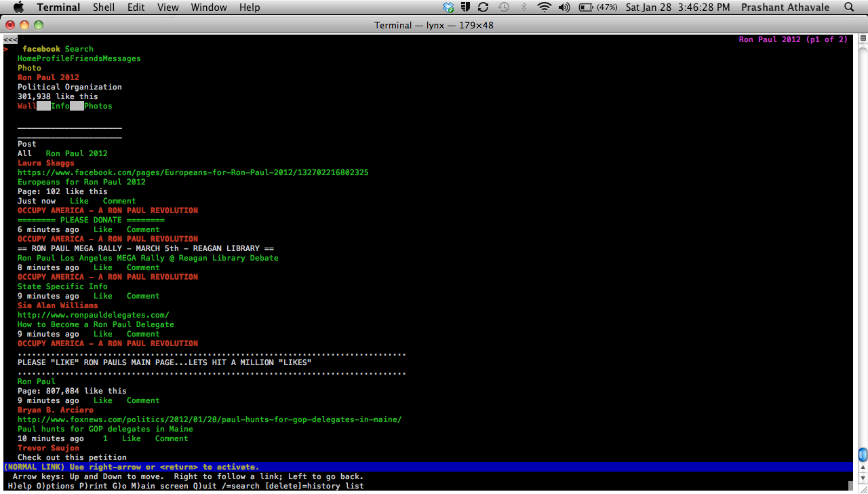Click the "Check out this petition" text
The image size is (868, 494).
click(72, 457)
